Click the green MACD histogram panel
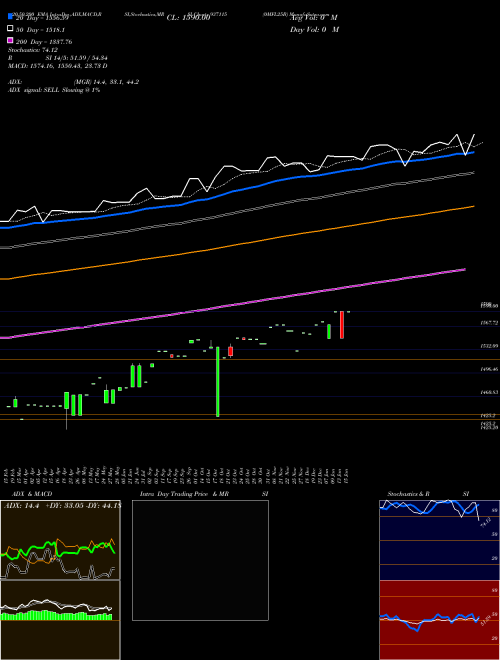 point(60,620)
